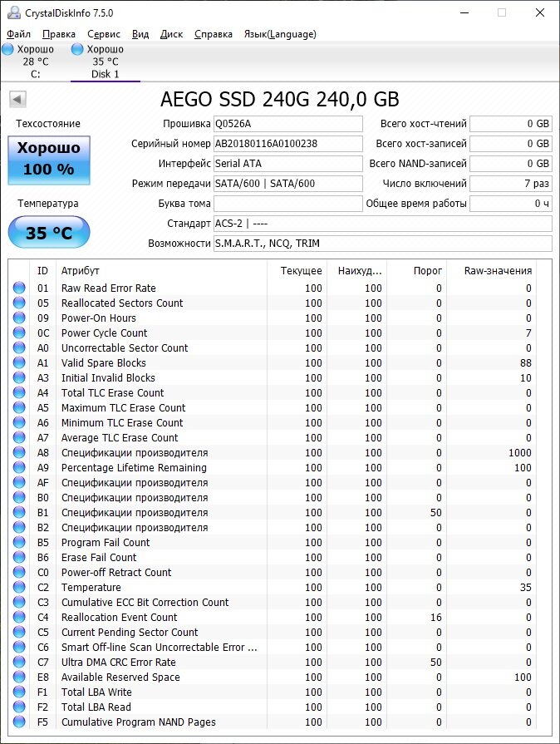Click the serial number field AB20180116A0100238
This screenshot has height=744, width=560.
(x=287, y=144)
